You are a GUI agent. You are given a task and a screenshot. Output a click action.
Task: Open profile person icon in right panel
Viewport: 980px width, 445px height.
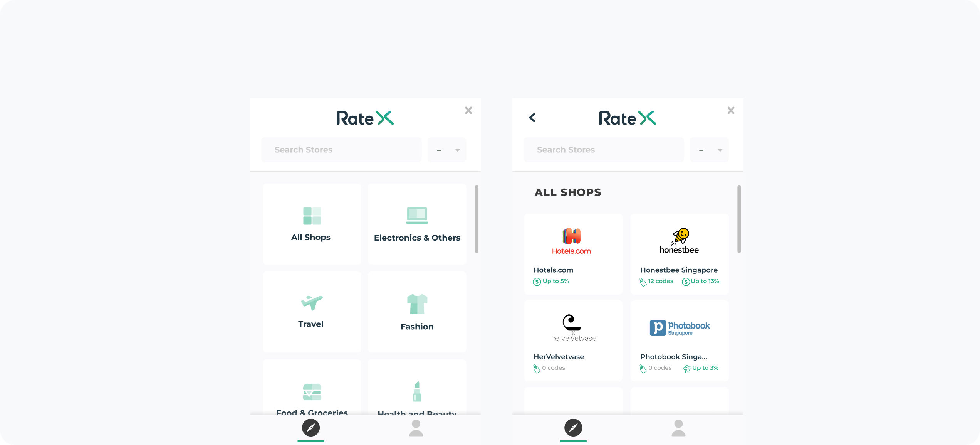678,428
